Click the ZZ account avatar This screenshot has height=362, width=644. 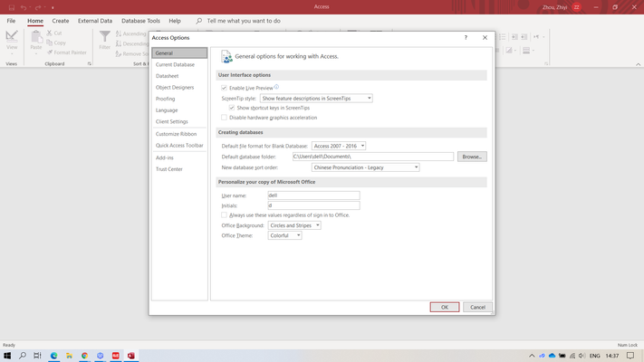tap(577, 7)
